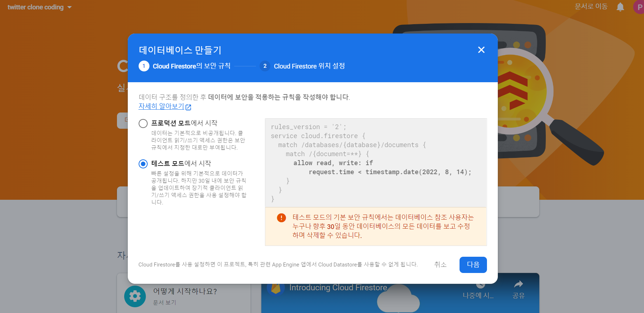The image size is (644, 313).
Task: Click the security rules code block
Action: pyautogui.click(x=376, y=163)
